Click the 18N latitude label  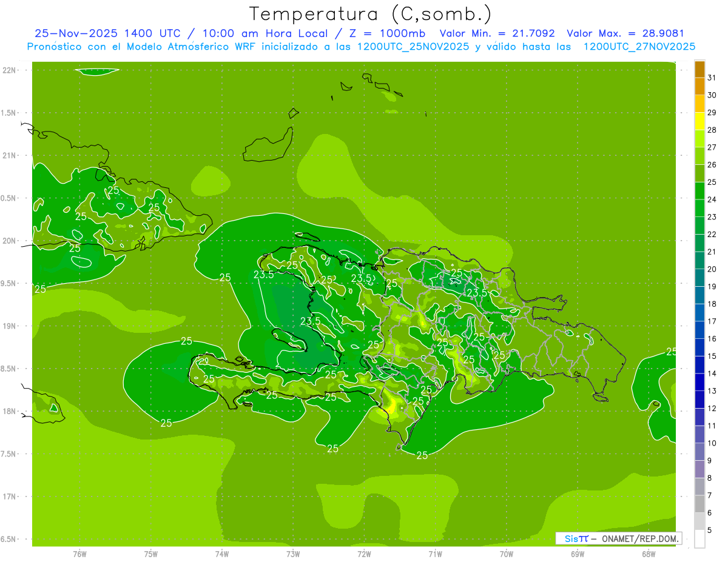click(x=9, y=412)
